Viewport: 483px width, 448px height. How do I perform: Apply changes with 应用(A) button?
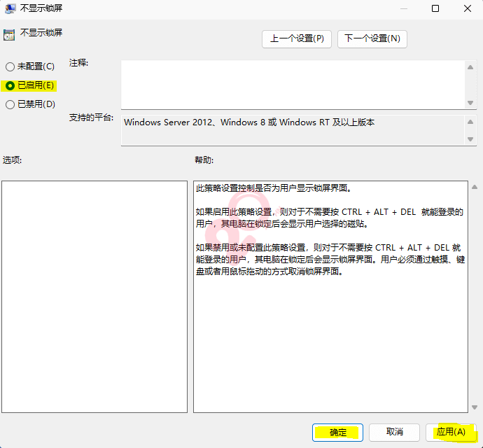tap(451, 432)
